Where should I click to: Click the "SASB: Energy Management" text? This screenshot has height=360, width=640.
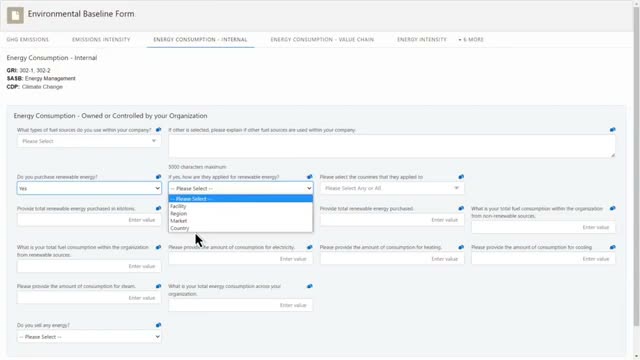[41, 78]
